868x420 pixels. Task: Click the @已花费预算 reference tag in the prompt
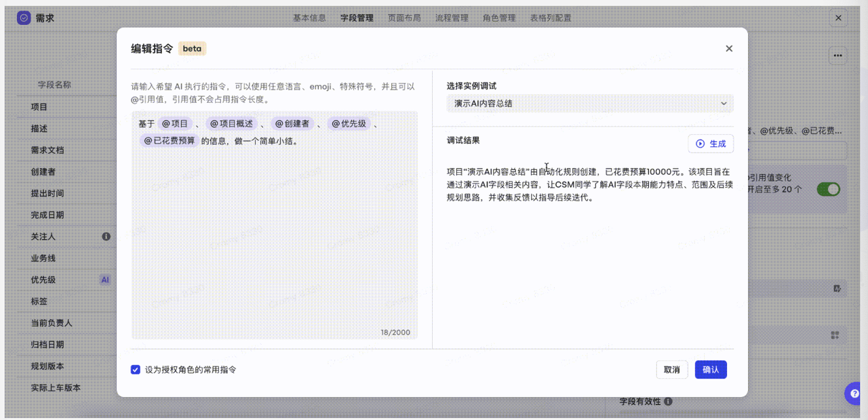coord(169,141)
